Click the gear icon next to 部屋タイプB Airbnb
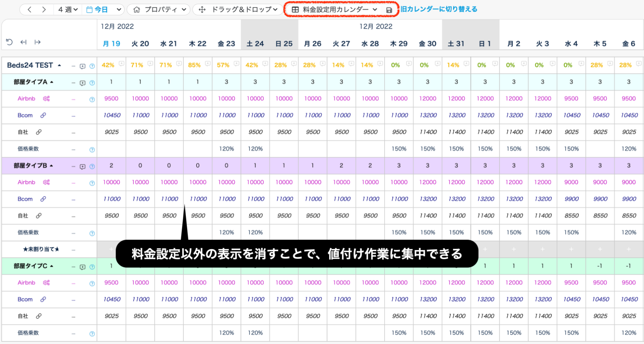Screen dimensions: 644x344 [x=46, y=182]
